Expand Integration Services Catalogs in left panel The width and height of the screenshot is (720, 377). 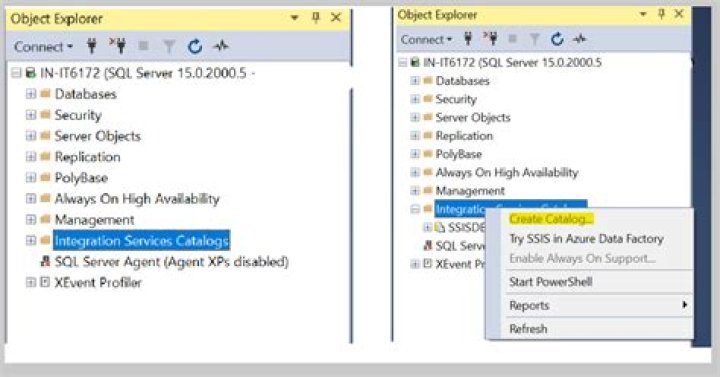31,240
